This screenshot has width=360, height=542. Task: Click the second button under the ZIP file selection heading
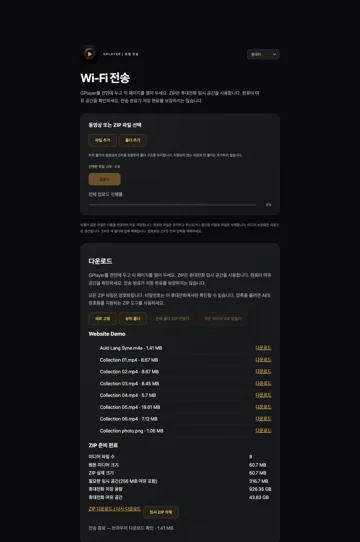click(x=133, y=140)
